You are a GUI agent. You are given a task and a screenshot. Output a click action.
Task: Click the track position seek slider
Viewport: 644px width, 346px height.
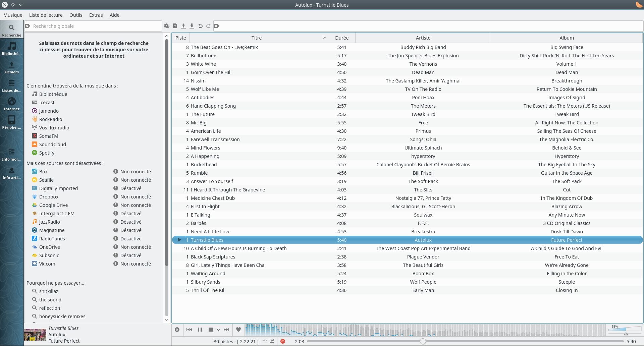click(465, 341)
